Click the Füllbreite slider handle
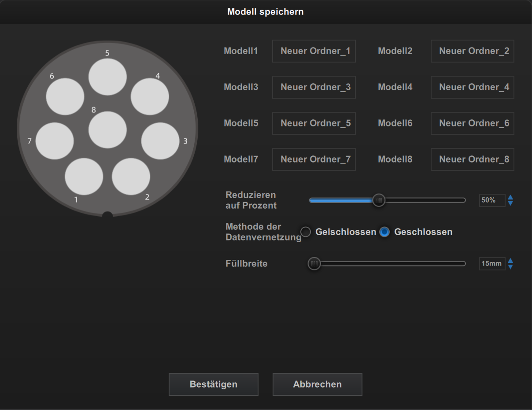 click(x=314, y=264)
